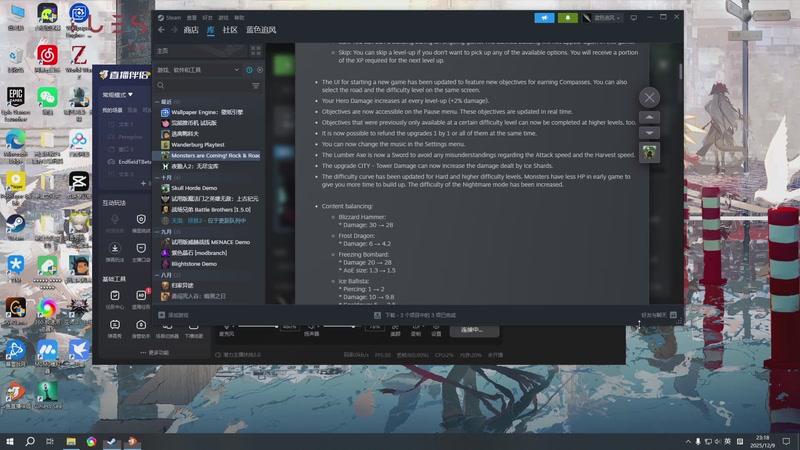
Task: Click the game thumbnail below the arrows
Action: 649,153
